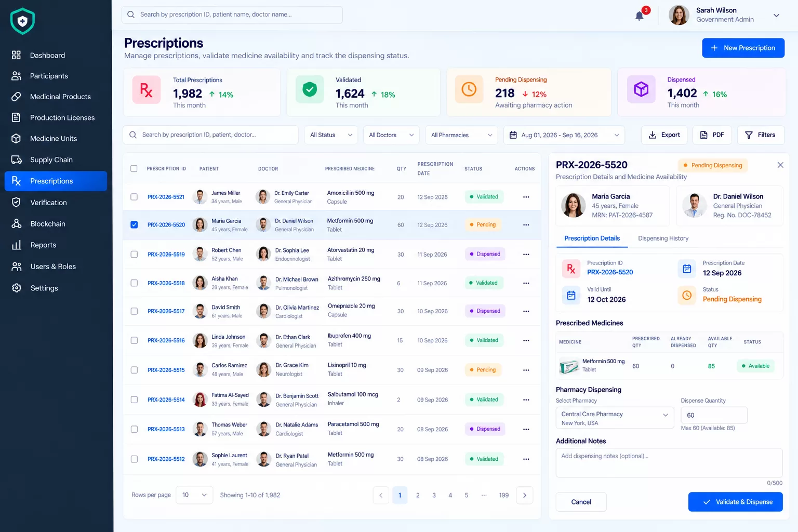Toggle the select-all header checkbox
This screenshot has height=532, width=798.
[134, 168]
